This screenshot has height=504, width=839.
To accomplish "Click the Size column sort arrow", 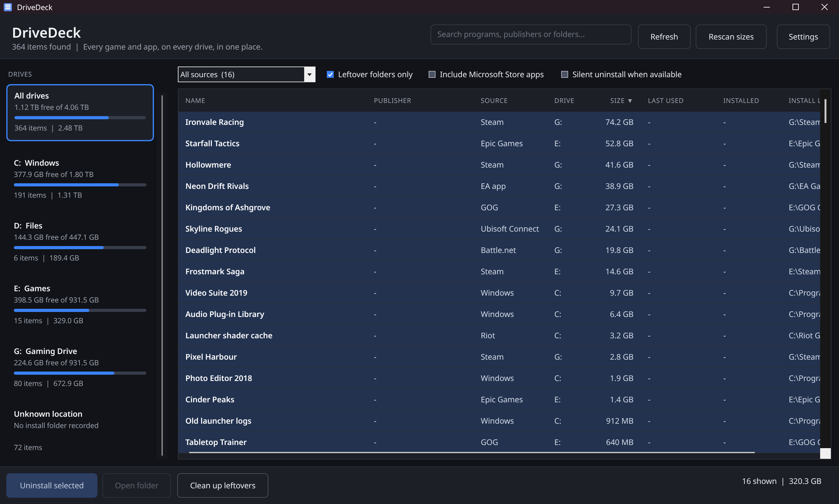I will [630, 101].
